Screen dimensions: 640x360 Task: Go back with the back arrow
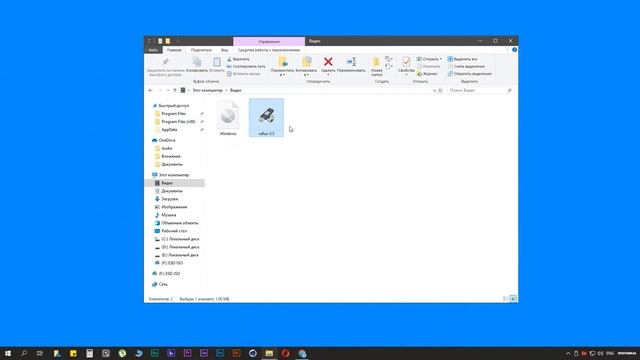(150, 90)
